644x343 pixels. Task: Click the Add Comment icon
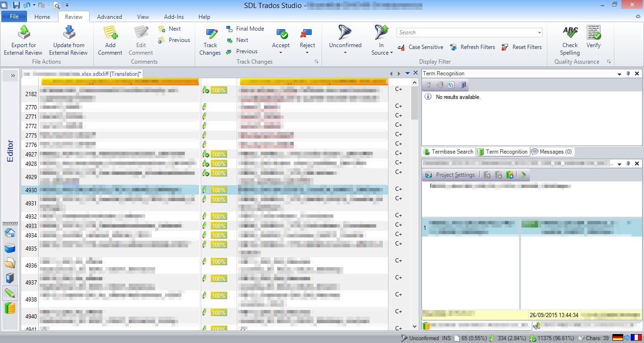pos(110,33)
